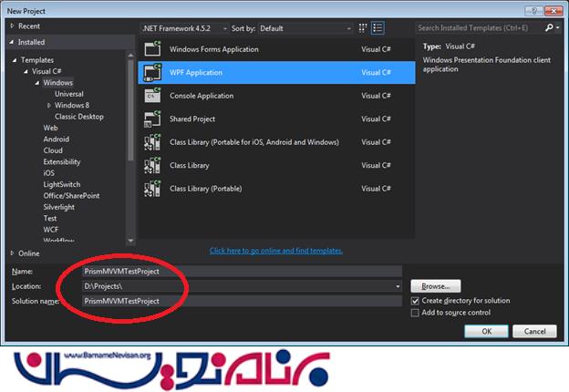Select the iOS template category

(x=48, y=173)
